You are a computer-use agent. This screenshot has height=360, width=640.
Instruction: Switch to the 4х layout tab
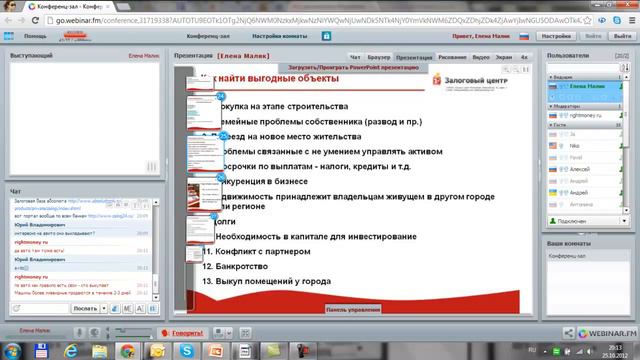524,57
